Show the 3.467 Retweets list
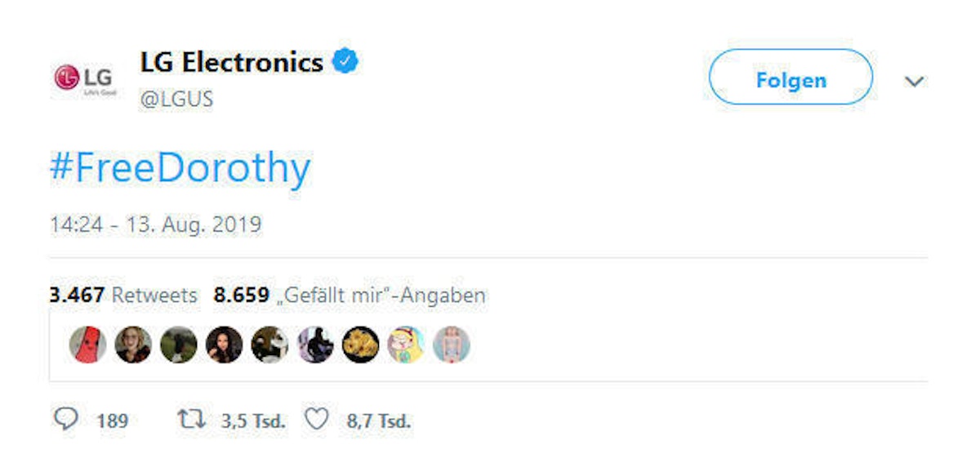 coord(124,296)
